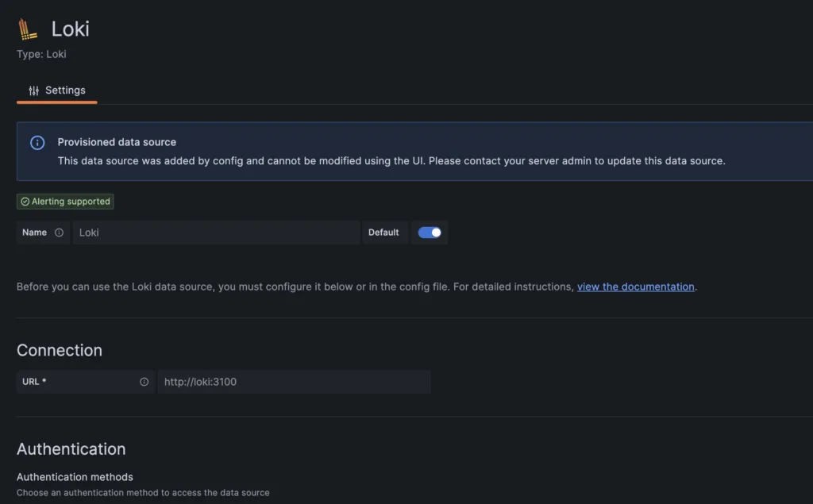Image resolution: width=813 pixels, height=504 pixels.
Task: Open the Settings tab
Action: point(57,90)
